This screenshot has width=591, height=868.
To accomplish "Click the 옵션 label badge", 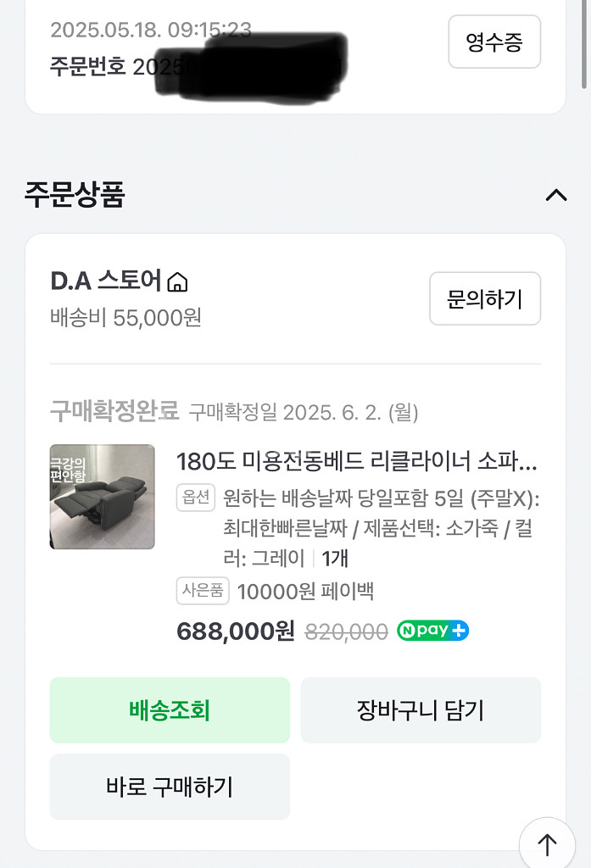I will [x=195, y=498].
